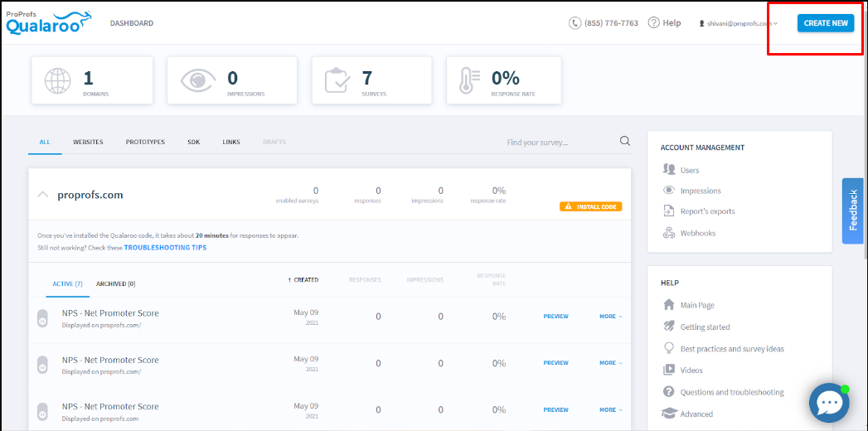Click the Users icon in Account Management

pos(669,169)
